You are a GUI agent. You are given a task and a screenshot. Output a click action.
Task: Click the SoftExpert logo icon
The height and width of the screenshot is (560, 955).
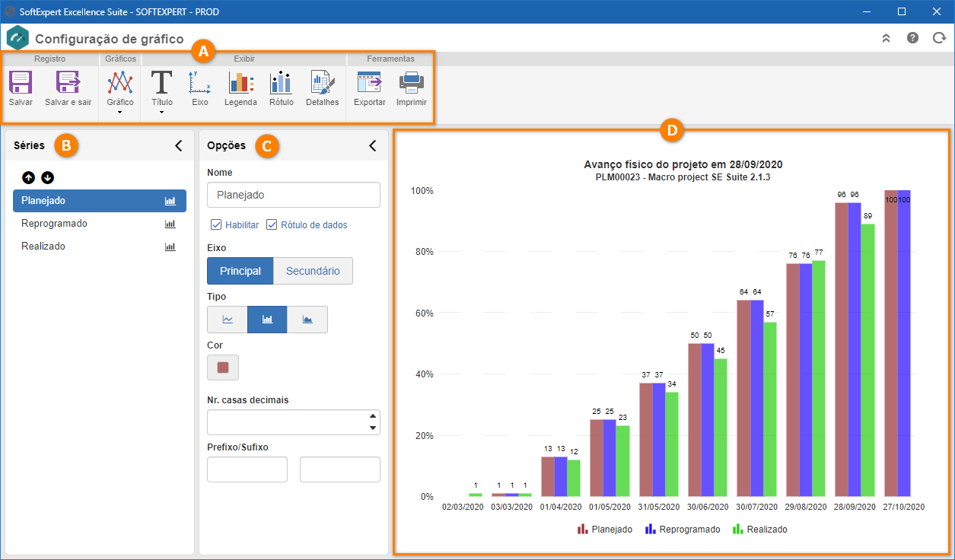pos(18,38)
